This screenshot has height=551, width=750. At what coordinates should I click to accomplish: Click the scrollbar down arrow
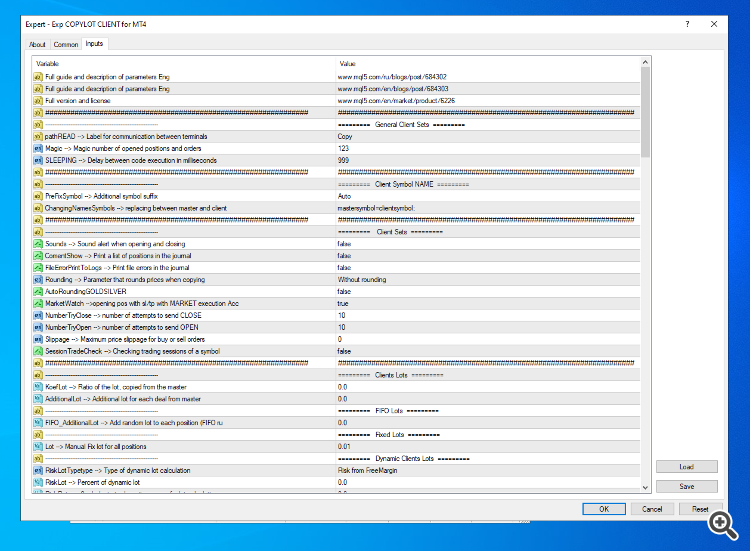pos(645,487)
